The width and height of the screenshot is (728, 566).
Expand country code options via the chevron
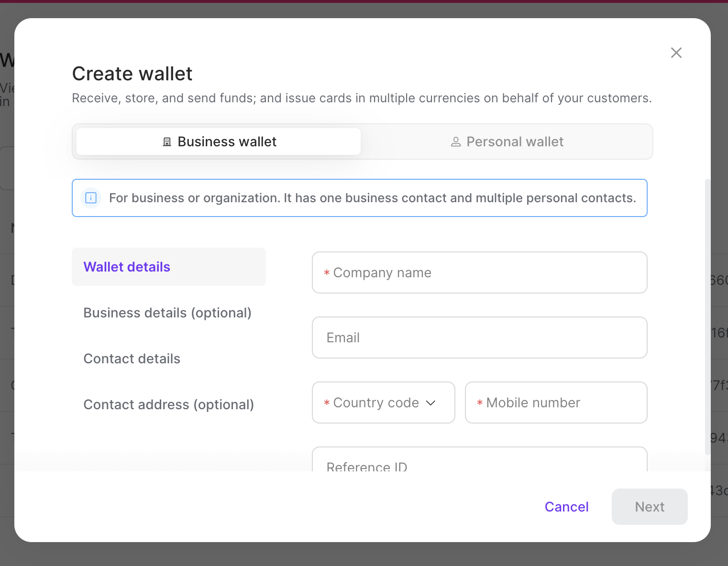click(430, 403)
